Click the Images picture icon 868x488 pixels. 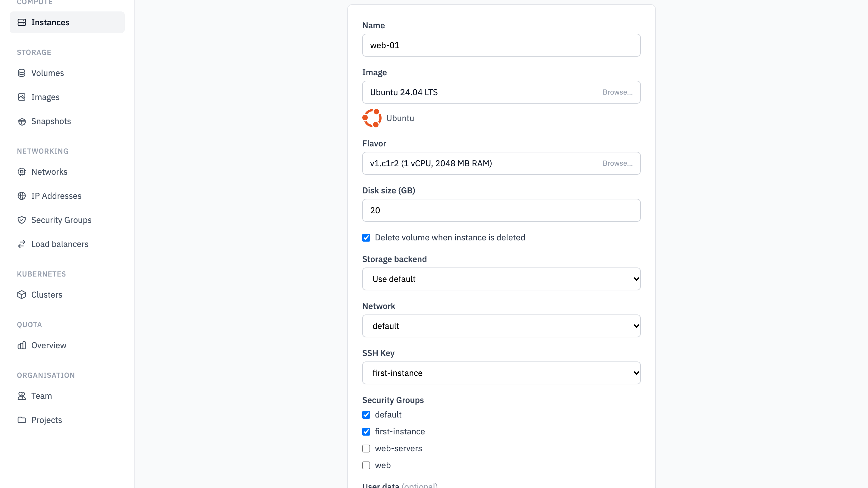pos(22,97)
